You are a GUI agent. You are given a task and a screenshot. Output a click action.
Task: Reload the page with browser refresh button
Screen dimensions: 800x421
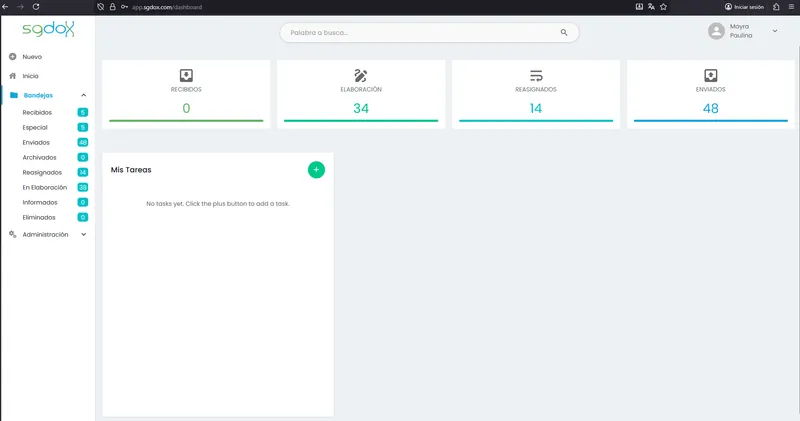(x=36, y=7)
